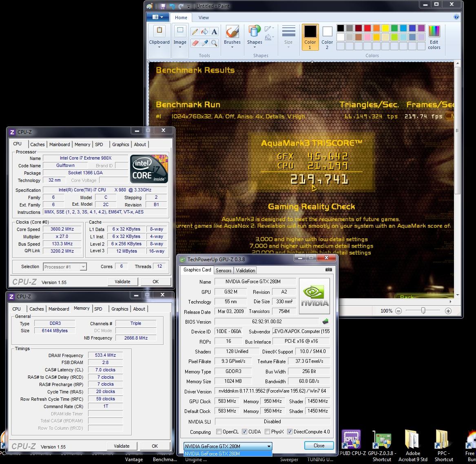476x464 pixels.
Task: Click Close button in GPU-Z
Action: tap(319, 446)
